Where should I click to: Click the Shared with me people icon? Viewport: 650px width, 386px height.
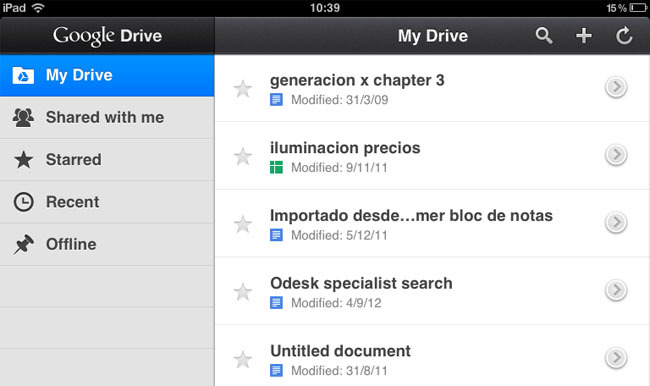click(x=23, y=117)
